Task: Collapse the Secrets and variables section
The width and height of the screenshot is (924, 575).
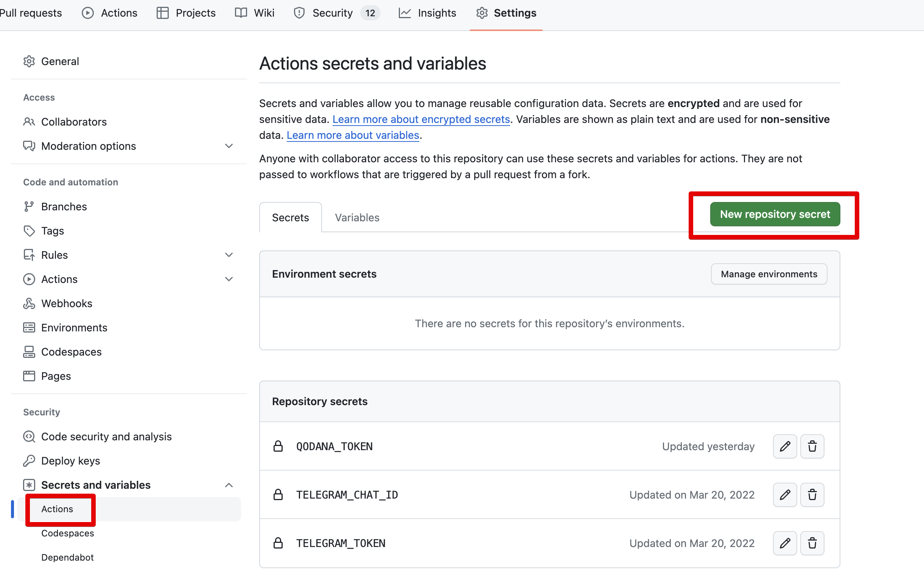Action: pyautogui.click(x=229, y=485)
